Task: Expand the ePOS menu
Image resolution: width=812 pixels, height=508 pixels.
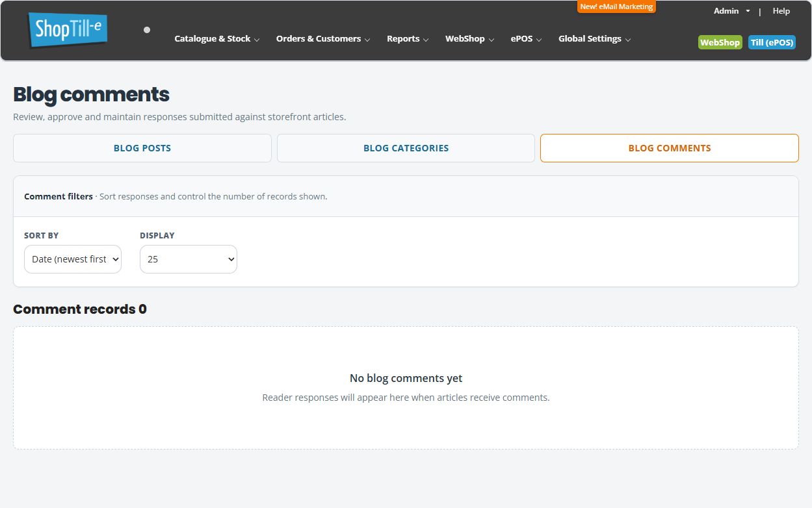Action: point(526,39)
